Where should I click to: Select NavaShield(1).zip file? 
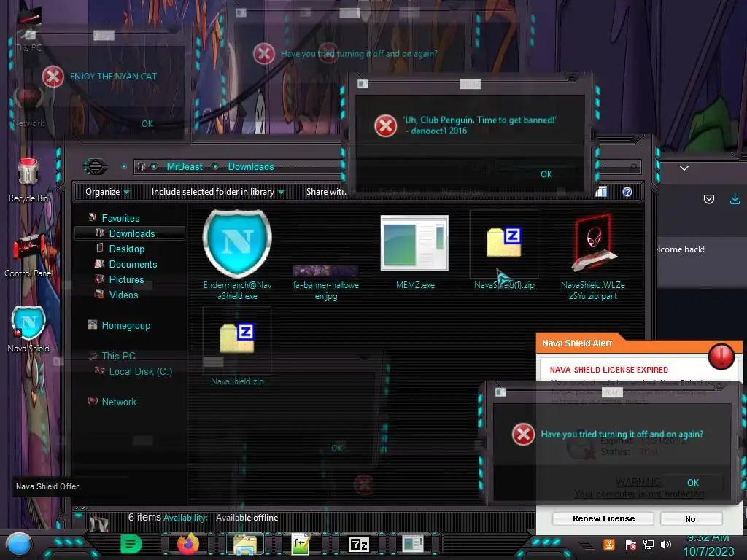(x=504, y=251)
